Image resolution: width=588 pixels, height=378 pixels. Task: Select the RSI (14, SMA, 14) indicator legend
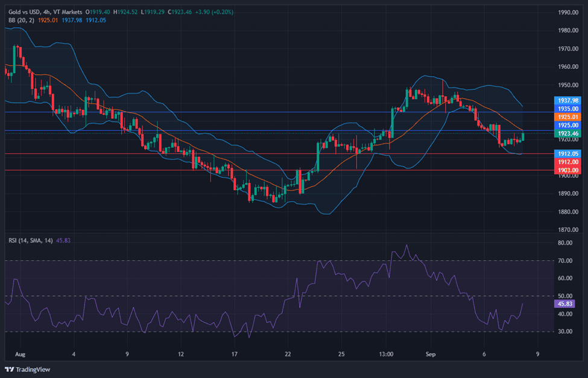pos(30,240)
